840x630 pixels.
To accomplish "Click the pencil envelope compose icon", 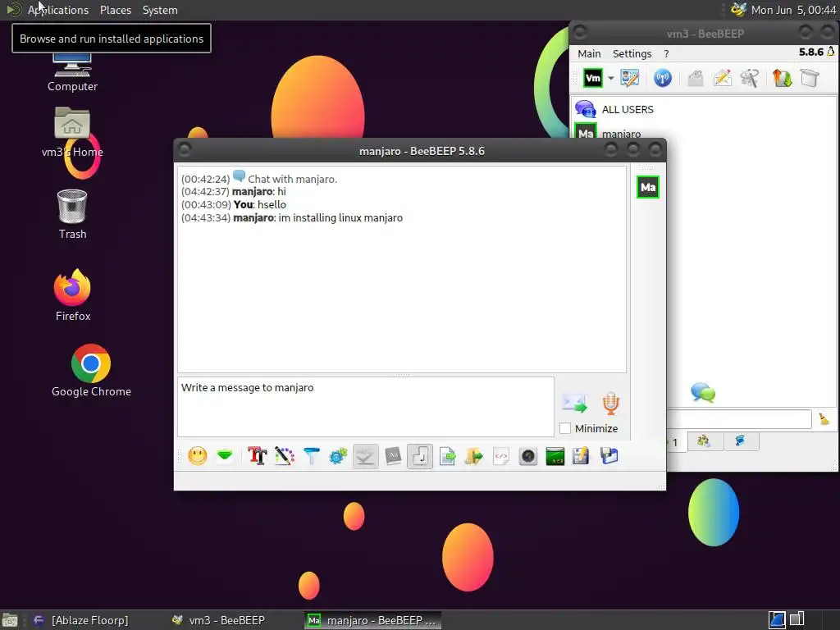I will pyautogui.click(x=722, y=78).
